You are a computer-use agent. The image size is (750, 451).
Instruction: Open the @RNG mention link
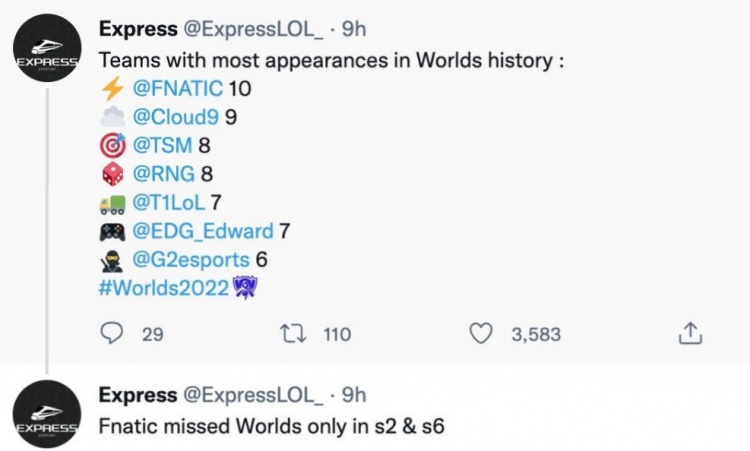click(x=164, y=174)
